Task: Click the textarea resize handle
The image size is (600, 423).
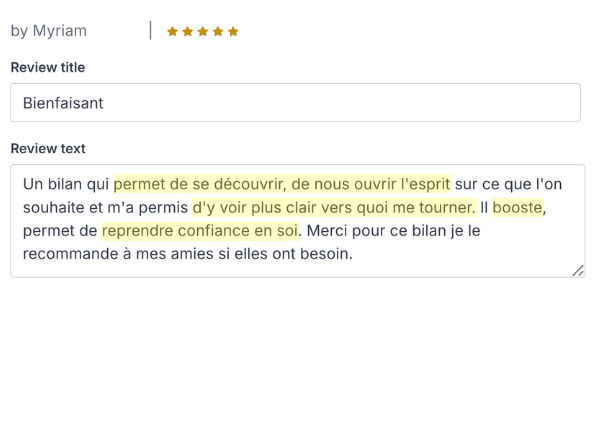Action: (578, 270)
